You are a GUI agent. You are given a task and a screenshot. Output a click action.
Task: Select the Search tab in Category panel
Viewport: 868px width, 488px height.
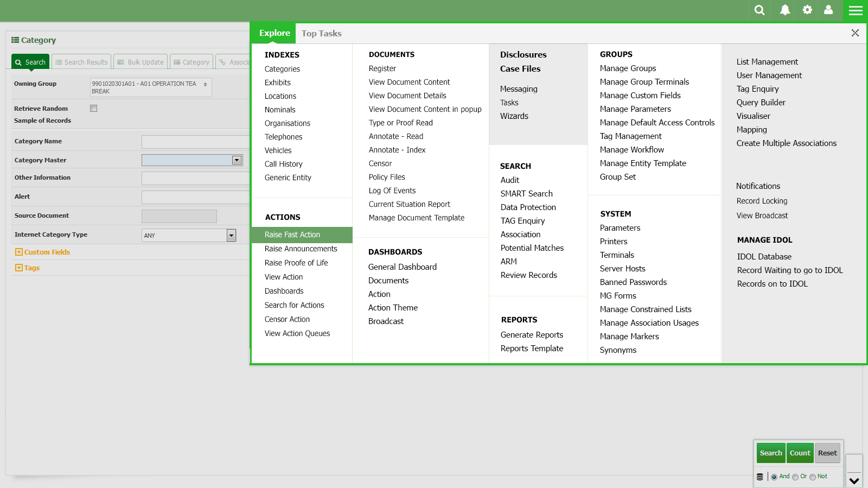coord(30,62)
